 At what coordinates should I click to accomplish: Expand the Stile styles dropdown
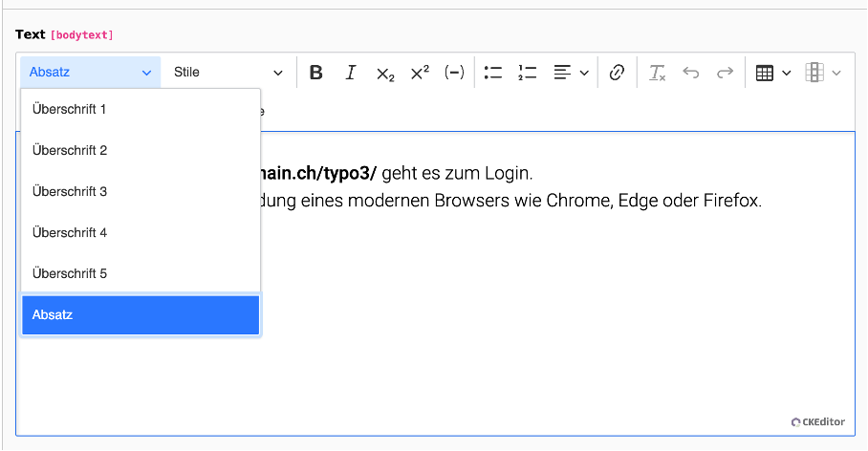[228, 73]
